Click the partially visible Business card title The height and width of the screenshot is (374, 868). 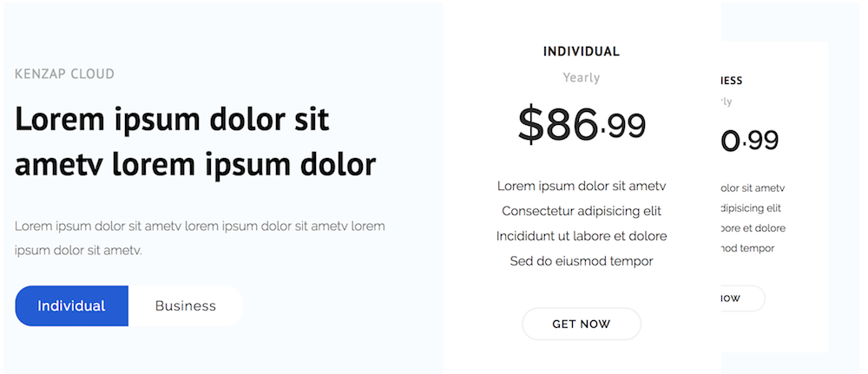(x=732, y=81)
